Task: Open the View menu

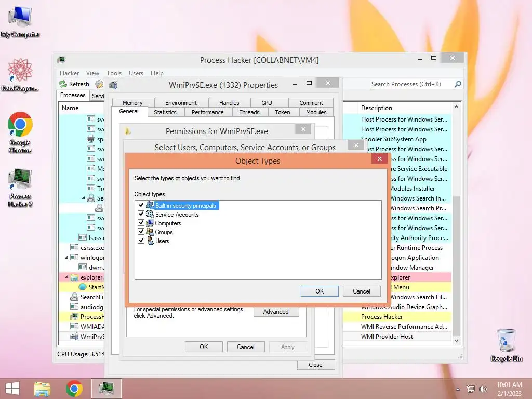Action: click(x=92, y=73)
